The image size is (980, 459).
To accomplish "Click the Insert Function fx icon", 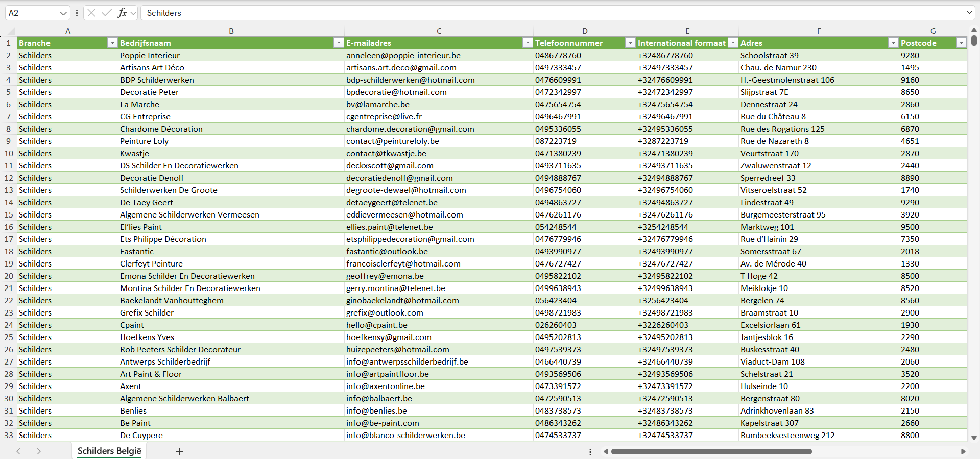I will tap(122, 13).
